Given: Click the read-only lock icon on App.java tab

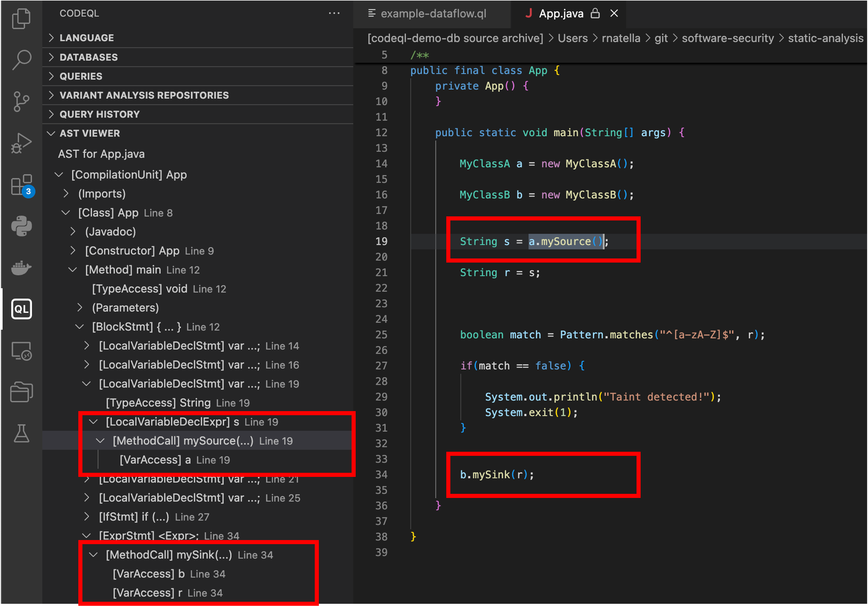Looking at the screenshot, I should 595,13.
